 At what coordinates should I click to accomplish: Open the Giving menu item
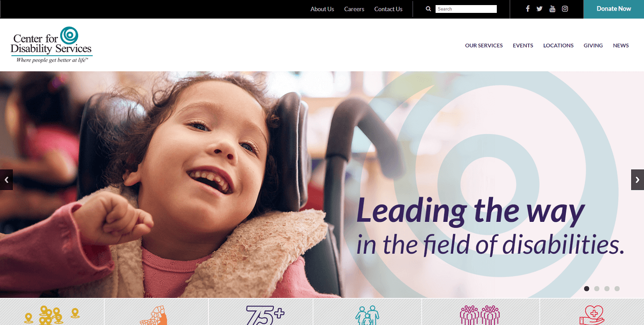[x=593, y=46]
